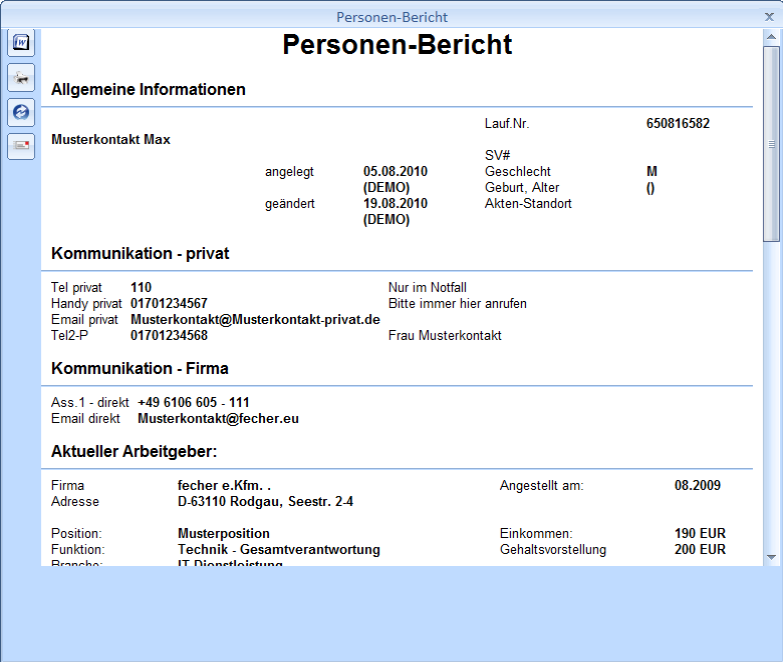
Task: Click the Aktueller Arbeitgeber heading
Action: (134, 452)
